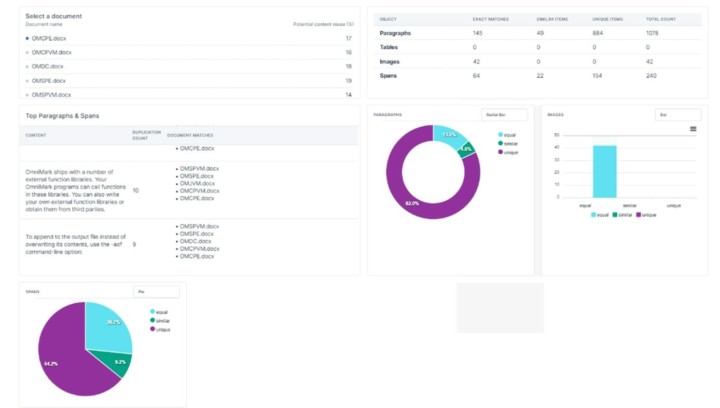The width and height of the screenshot is (720, 408).
Task: Open the Images chart type dropdown
Action: click(677, 115)
